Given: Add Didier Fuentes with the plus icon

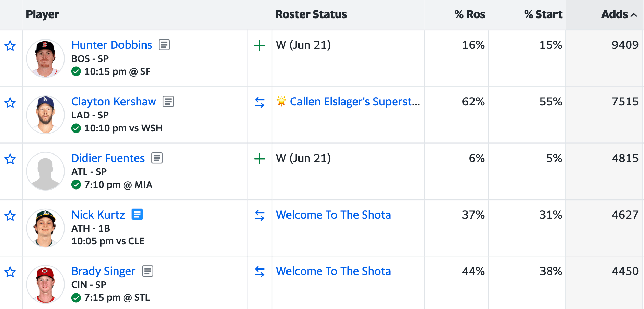Looking at the screenshot, I should (259, 159).
